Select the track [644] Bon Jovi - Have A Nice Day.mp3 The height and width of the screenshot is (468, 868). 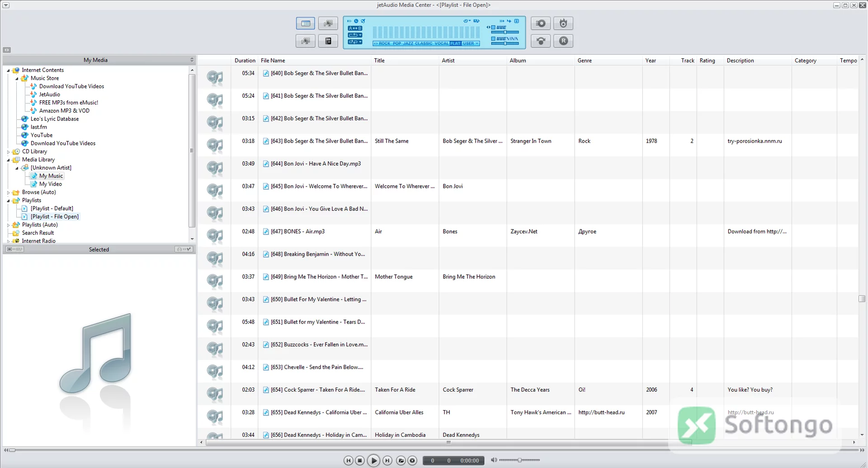coord(316,164)
